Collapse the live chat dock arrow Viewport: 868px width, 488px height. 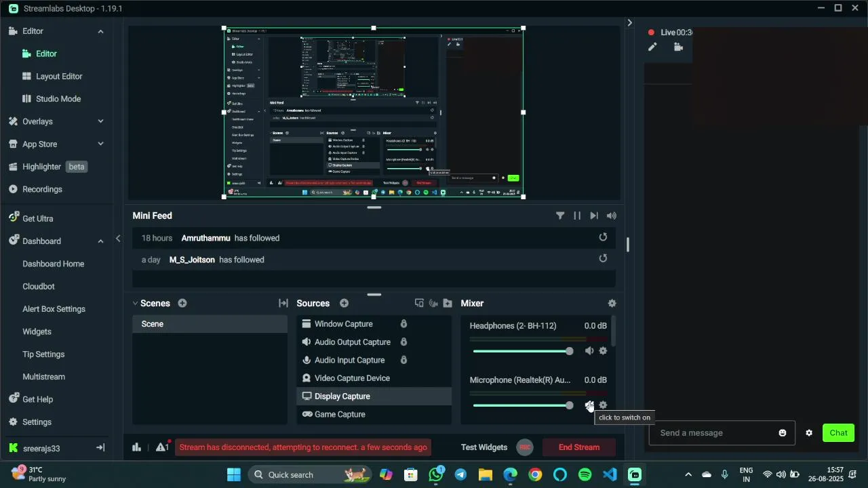(629, 23)
